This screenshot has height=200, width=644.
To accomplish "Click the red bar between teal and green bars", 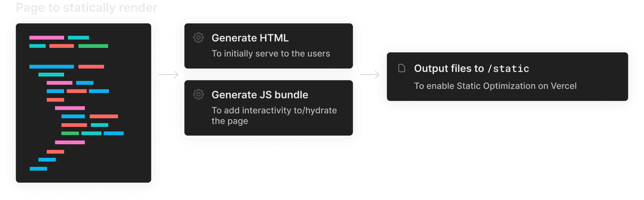I will 61,46.
